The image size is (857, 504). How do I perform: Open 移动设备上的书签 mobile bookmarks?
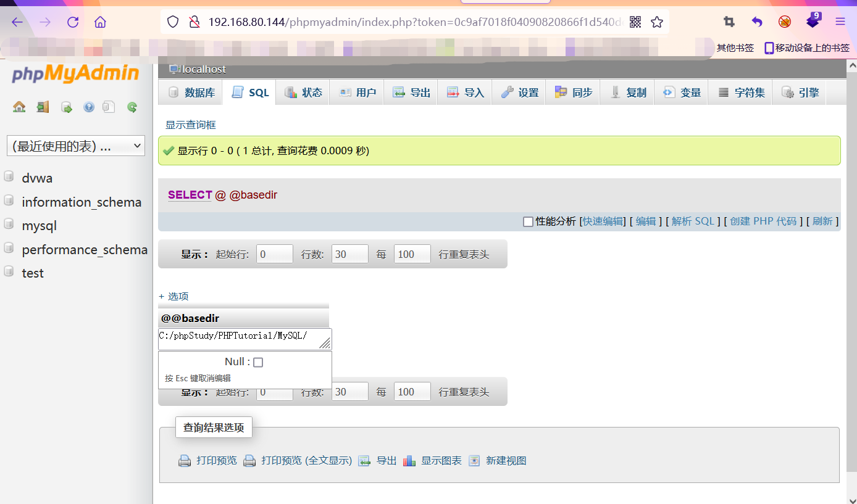807,48
